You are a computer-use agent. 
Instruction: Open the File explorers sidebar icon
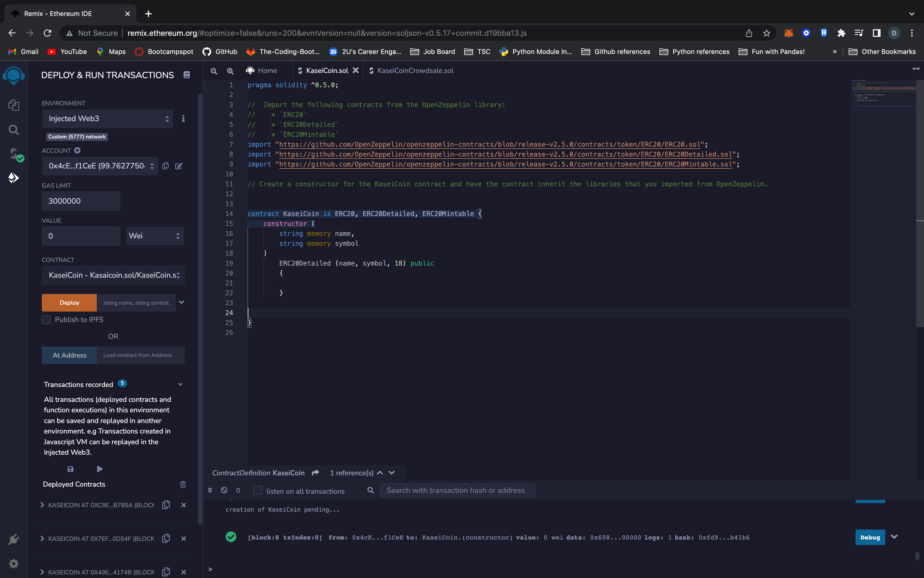coord(14,105)
